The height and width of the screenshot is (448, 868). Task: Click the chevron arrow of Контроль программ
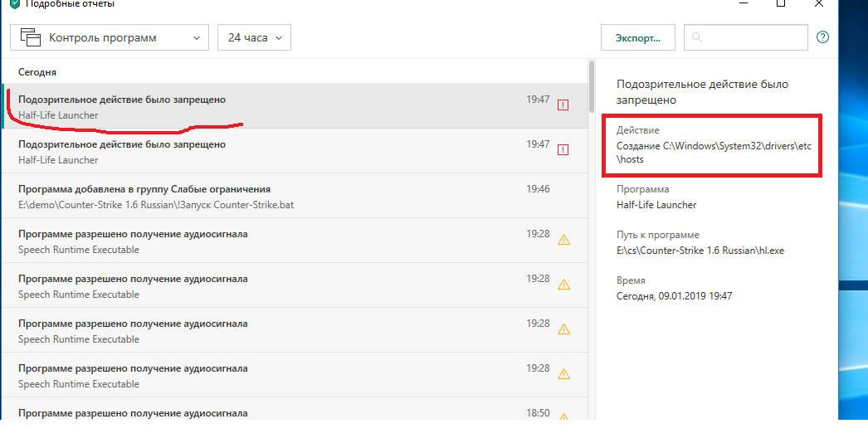tap(197, 38)
